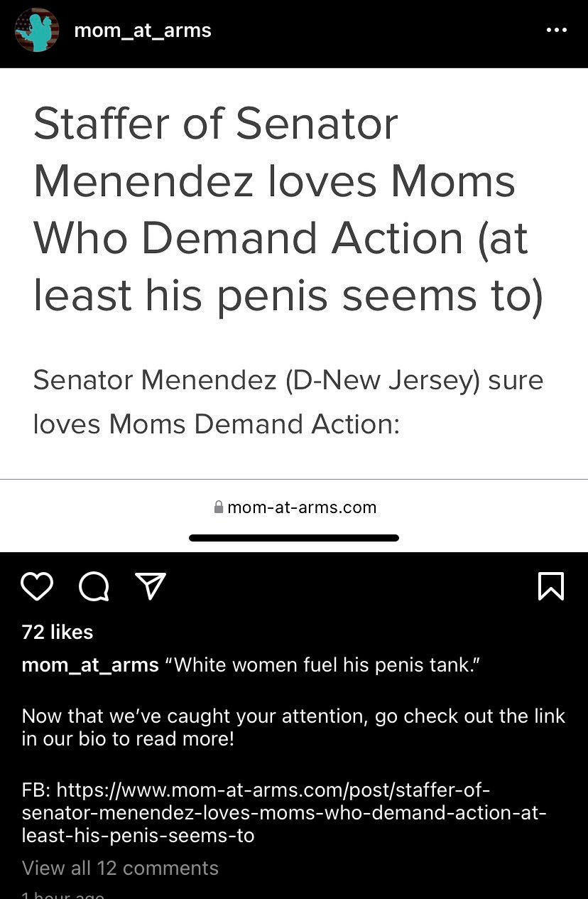This screenshot has width=588, height=899.
Task: Open the mom_at_arms profile picture
Action: click(x=37, y=30)
